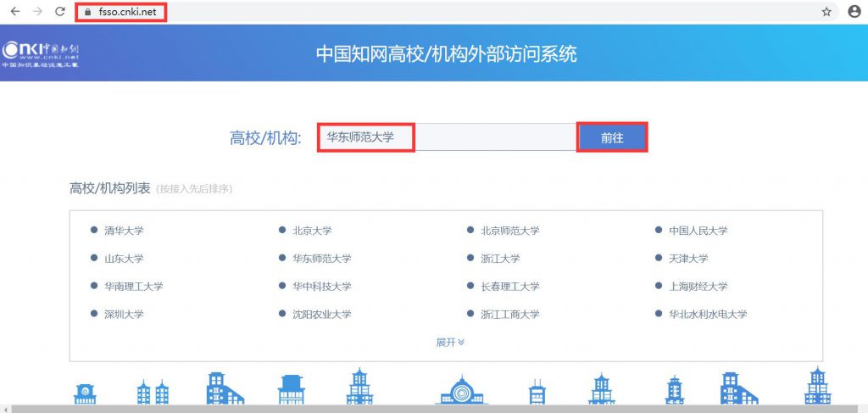
Task: Open 上海财经大学 from the list
Action: (x=698, y=287)
